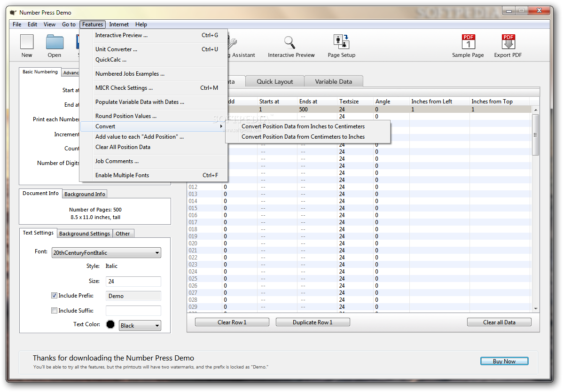Expand the Convert submenu arrow
Viewport: 563px width, 392px height.
[x=221, y=126]
